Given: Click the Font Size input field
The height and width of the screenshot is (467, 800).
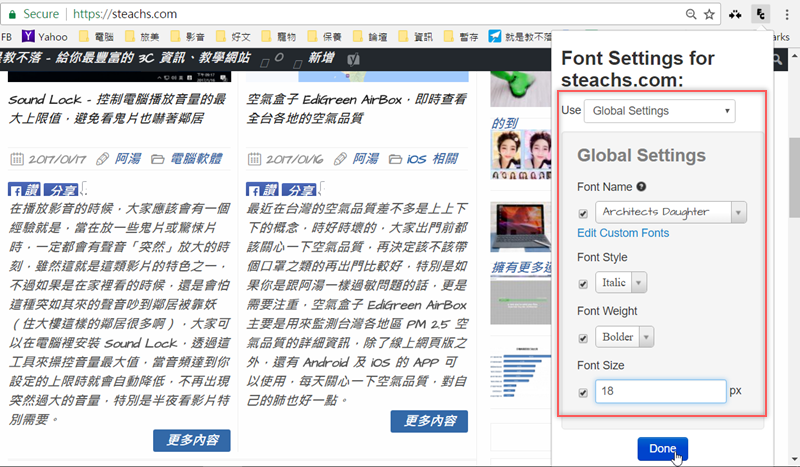Looking at the screenshot, I should (660, 391).
